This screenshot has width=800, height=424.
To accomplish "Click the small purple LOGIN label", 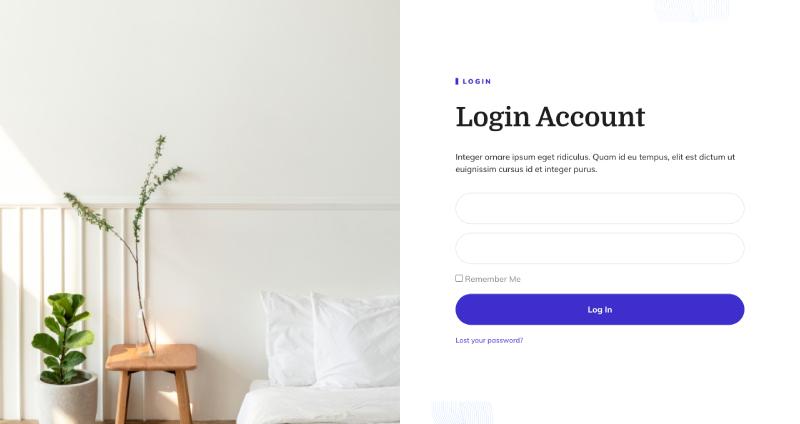I will [477, 81].
